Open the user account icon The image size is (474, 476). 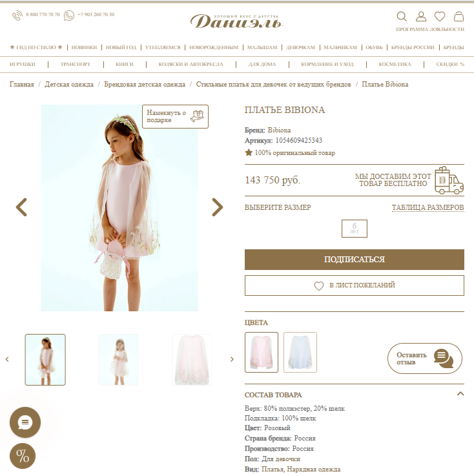point(421,16)
